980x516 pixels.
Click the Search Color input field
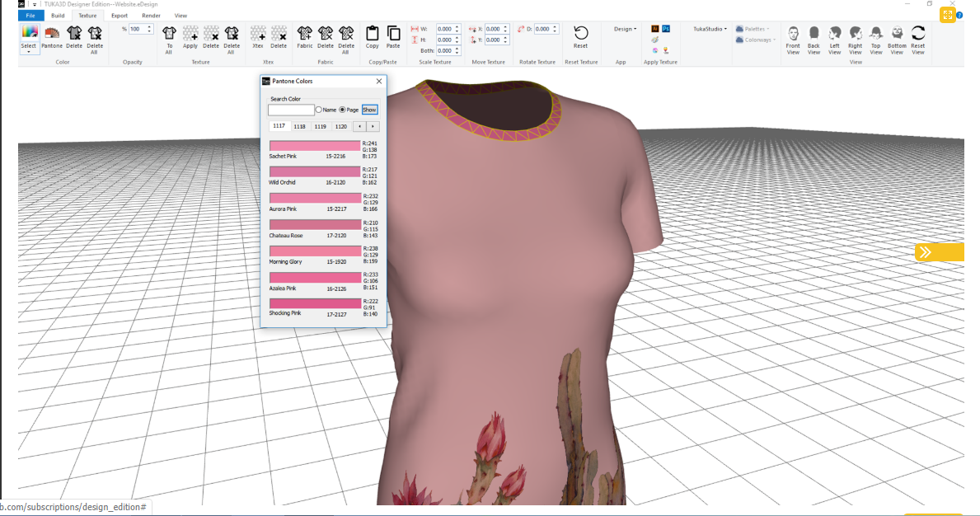(291, 110)
